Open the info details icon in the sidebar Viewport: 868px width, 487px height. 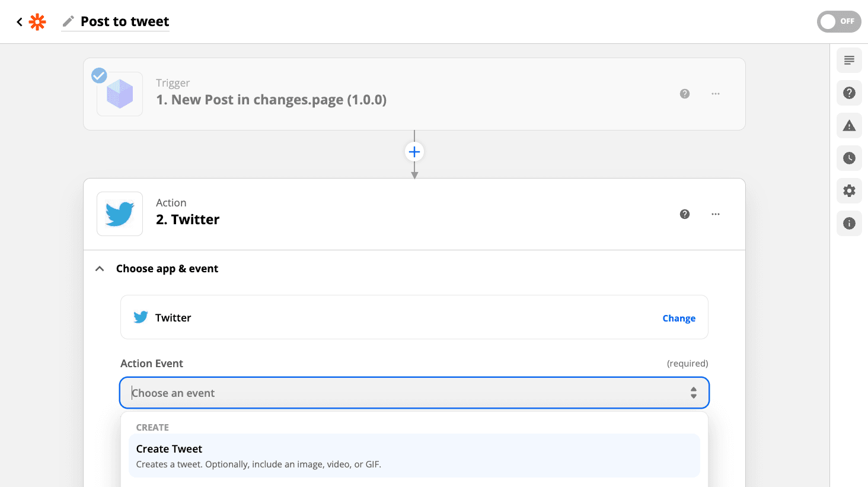pyautogui.click(x=849, y=224)
